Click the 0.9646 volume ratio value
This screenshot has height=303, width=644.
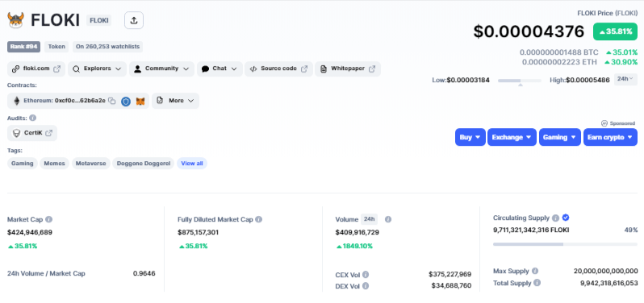[144, 273]
